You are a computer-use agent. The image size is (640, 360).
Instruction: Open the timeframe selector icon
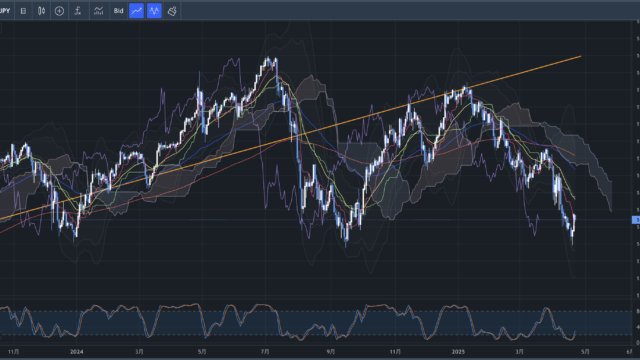pyautogui.click(x=23, y=11)
